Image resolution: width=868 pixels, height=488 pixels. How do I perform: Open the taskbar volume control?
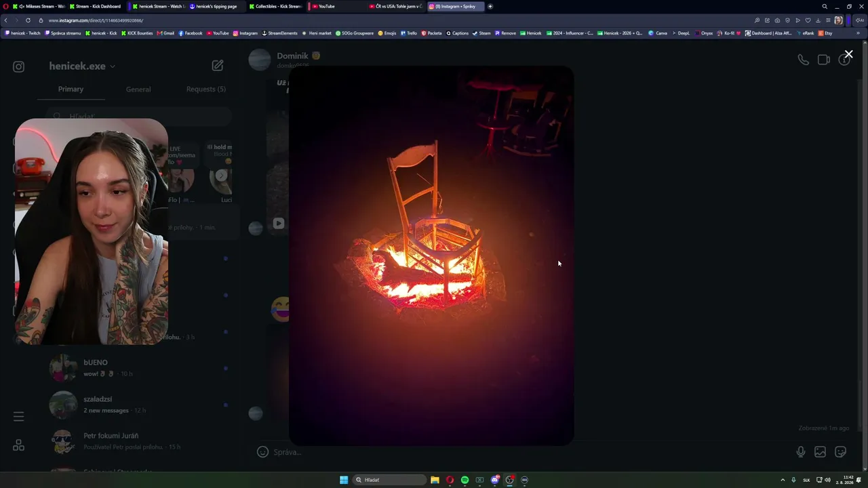827,480
